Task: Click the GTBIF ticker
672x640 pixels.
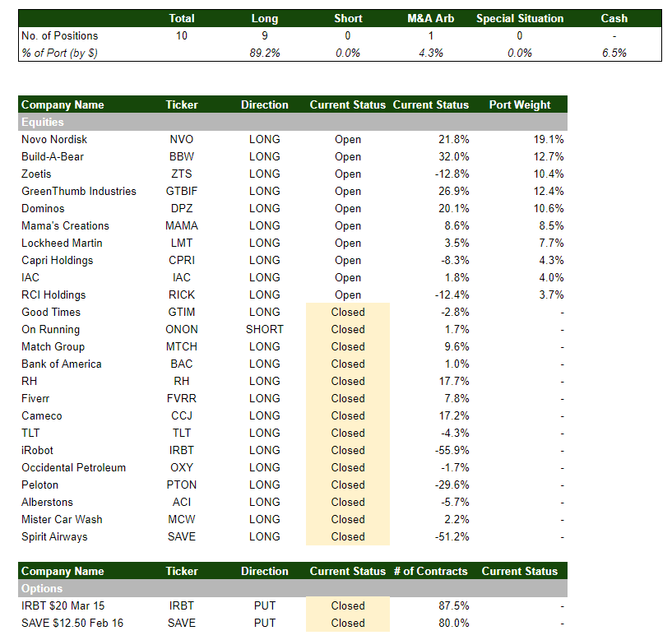Action: [181, 191]
